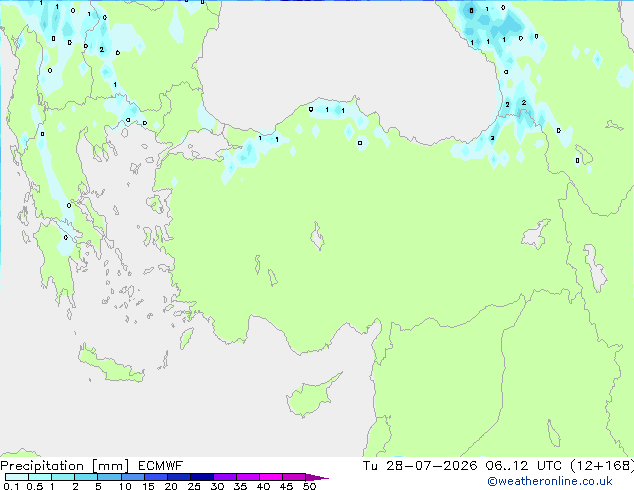Viewport: 634px width, 490px height.
Task: Click the legend value "40"
Action: coord(263,486)
